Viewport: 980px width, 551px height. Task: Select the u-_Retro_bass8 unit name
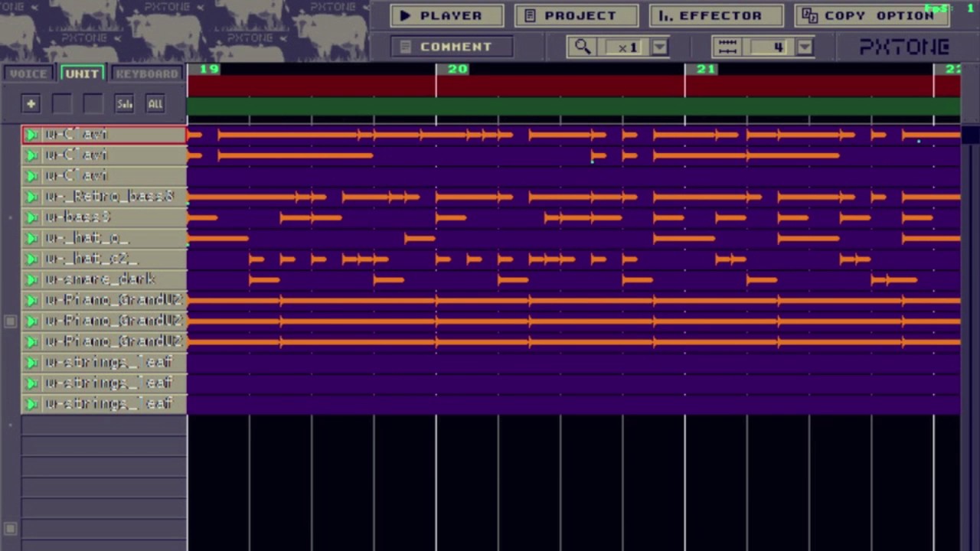tap(109, 197)
